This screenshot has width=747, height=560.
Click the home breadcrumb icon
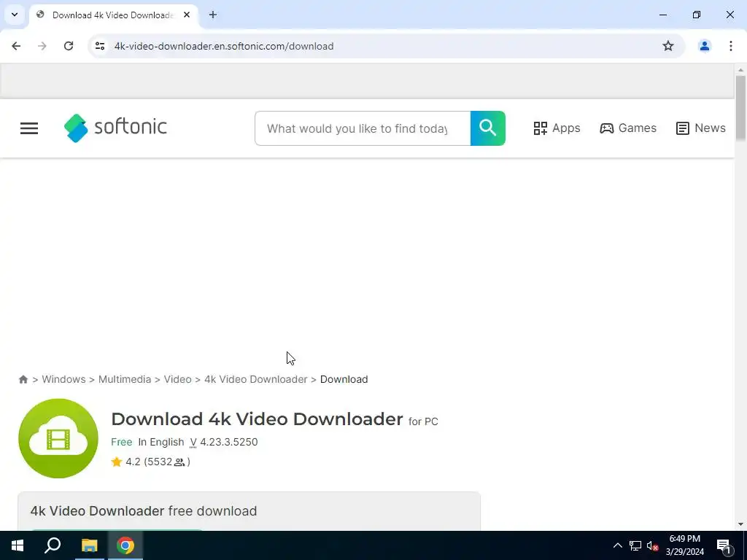(23, 379)
